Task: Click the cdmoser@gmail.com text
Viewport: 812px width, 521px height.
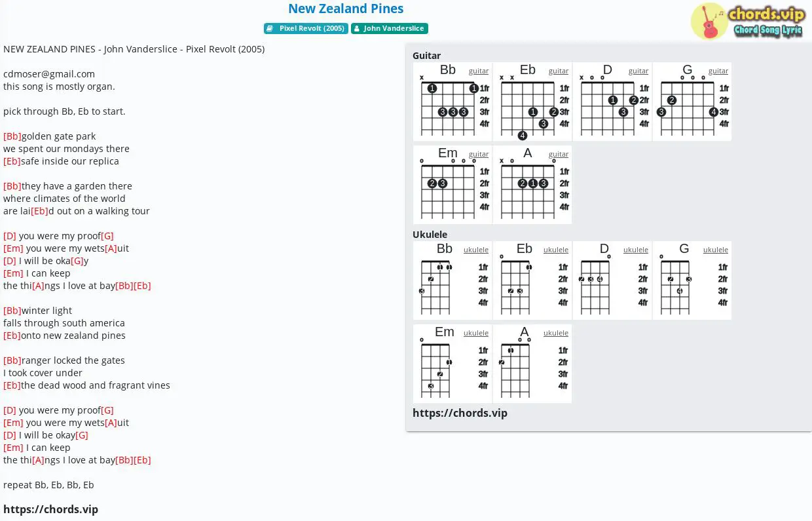Action: click(x=49, y=74)
